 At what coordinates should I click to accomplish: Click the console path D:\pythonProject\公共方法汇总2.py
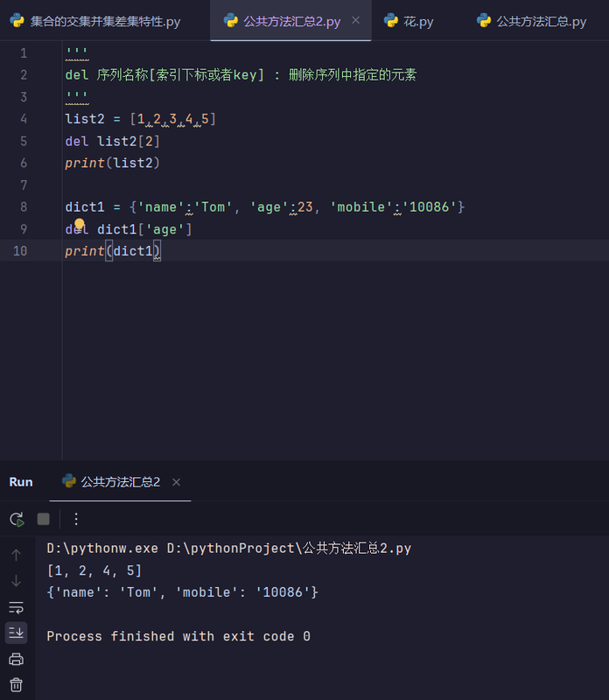289,549
